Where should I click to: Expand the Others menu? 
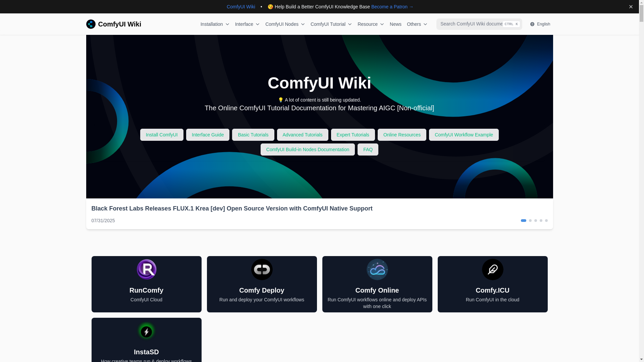(417, 24)
